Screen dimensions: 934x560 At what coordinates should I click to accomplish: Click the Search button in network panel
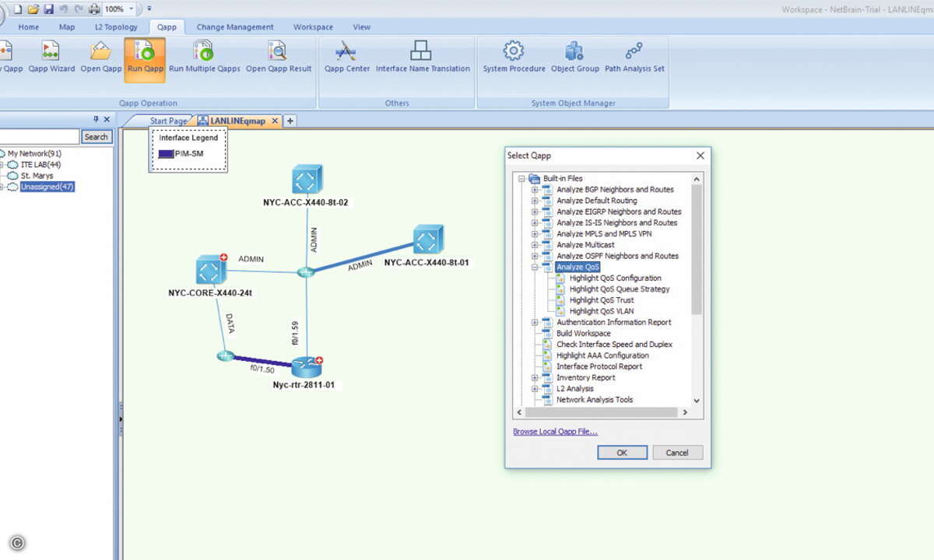click(x=97, y=137)
